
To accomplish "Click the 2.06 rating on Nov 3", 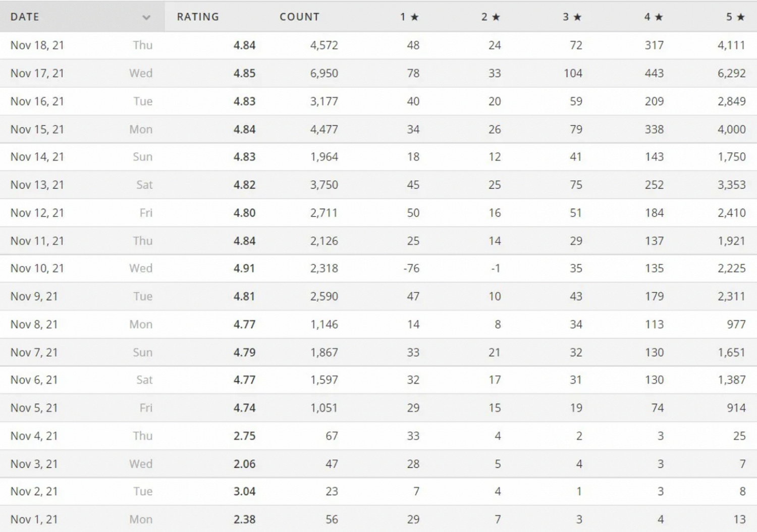I will [244, 464].
